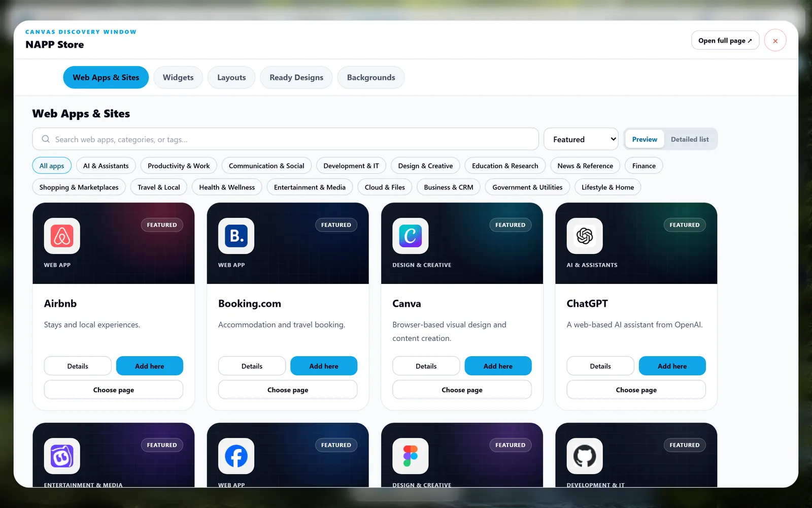Filter by Entertainment & Media
The width and height of the screenshot is (812, 508).
pyautogui.click(x=310, y=187)
